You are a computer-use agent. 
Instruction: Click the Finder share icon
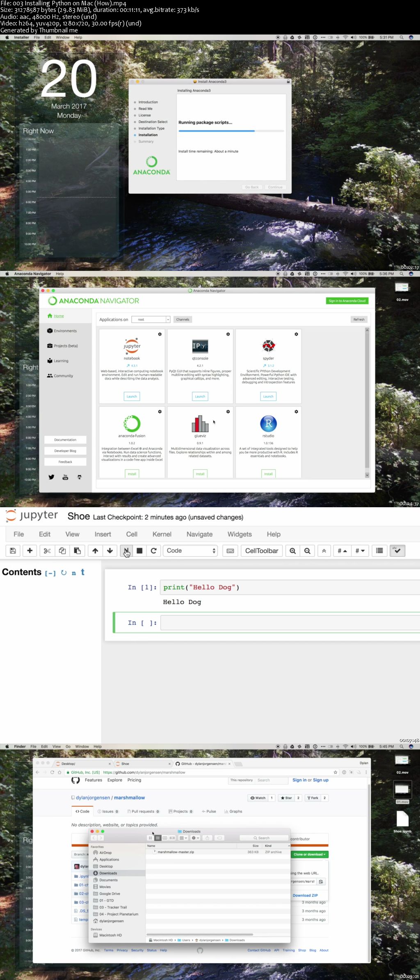pos(207,838)
